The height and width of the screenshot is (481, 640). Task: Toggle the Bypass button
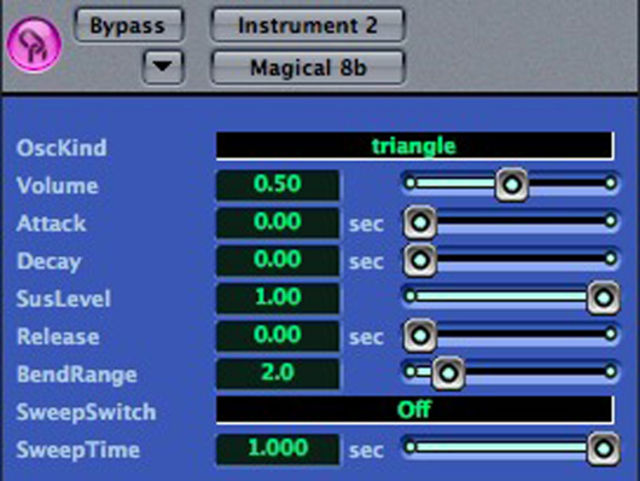pyautogui.click(x=128, y=25)
